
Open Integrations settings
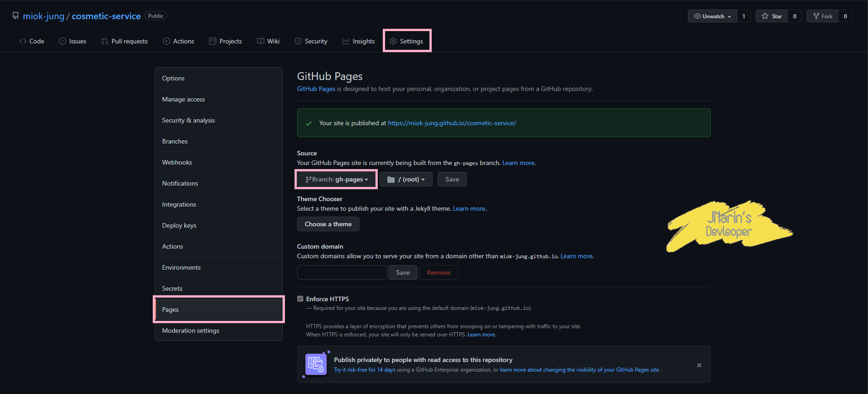(x=219, y=204)
